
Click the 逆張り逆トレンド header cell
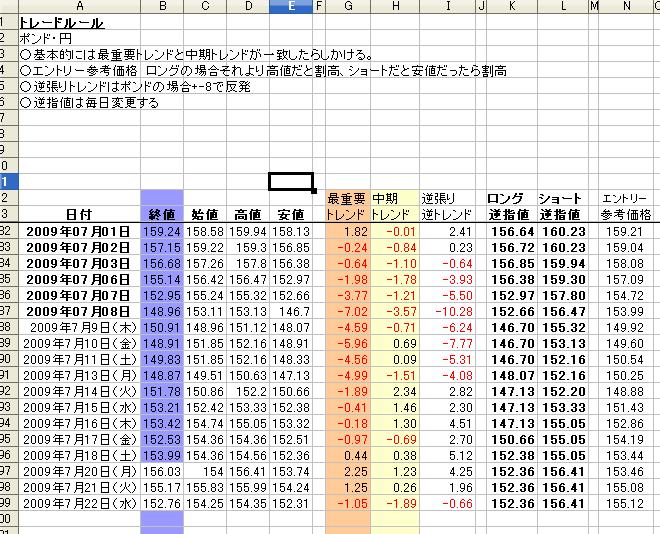point(446,207)
